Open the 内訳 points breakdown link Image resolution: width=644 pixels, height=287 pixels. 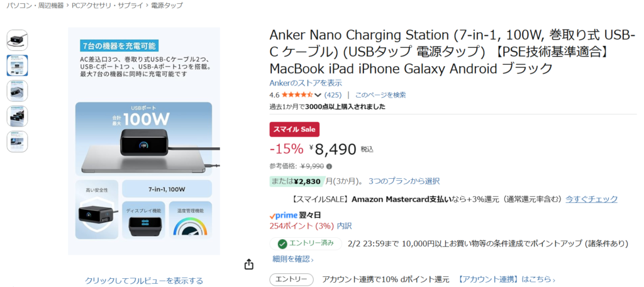coord(344,225)
